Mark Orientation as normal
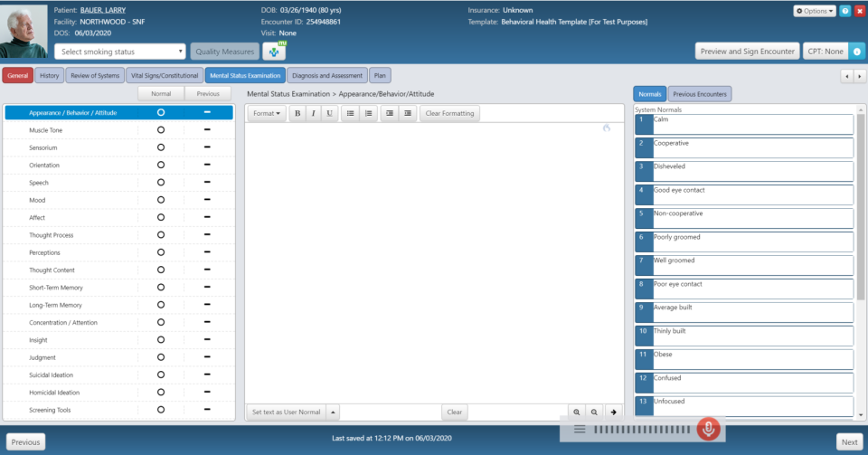Screen dimensions: 868x455 point(161,165)
